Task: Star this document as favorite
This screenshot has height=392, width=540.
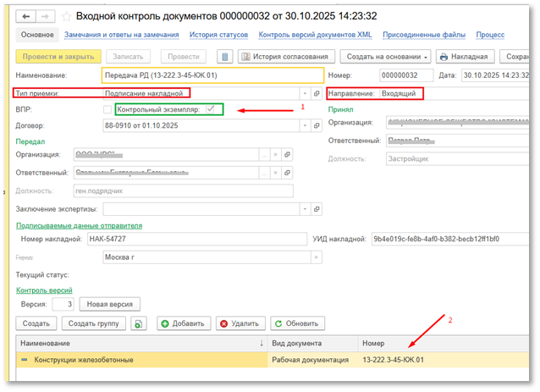Action: click(65, 16)
